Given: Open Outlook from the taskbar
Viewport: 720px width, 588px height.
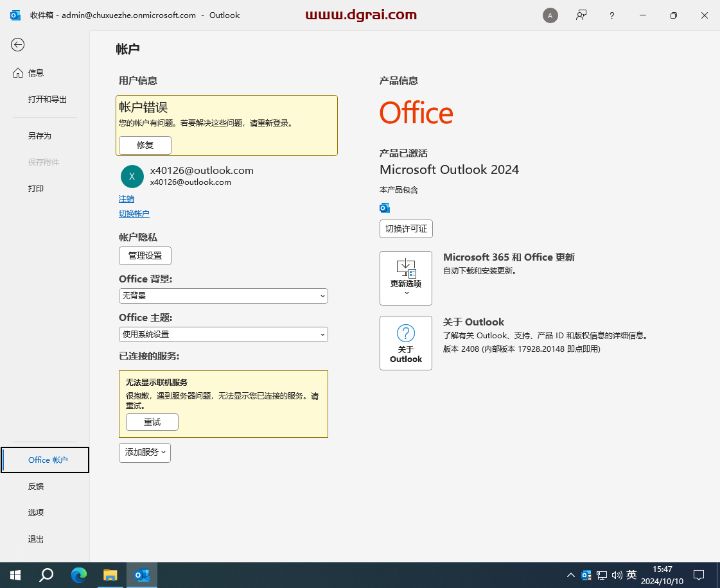Looking at the screenshot, I should (x=142, y=575).
